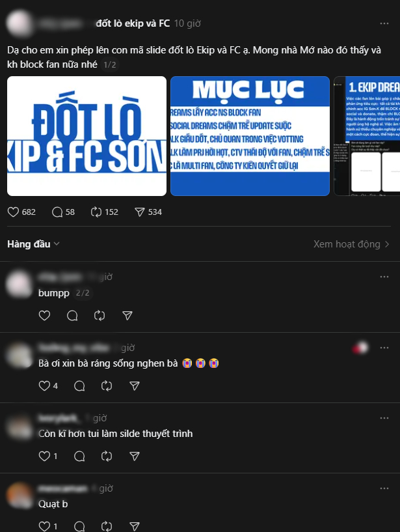Open the "1. EKIP DREA" slide image
This screenshot has width=400, height=532.
(367, 136)
